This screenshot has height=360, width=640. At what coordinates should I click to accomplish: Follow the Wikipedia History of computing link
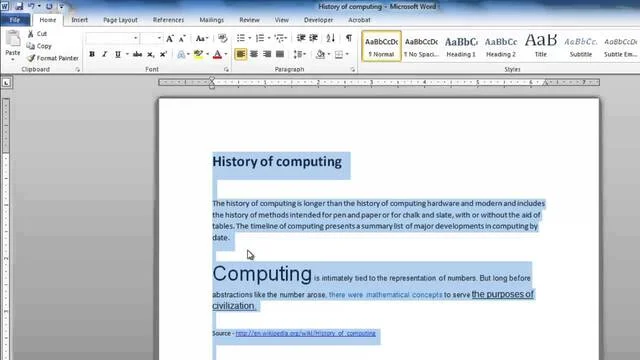tap(306, 333)
